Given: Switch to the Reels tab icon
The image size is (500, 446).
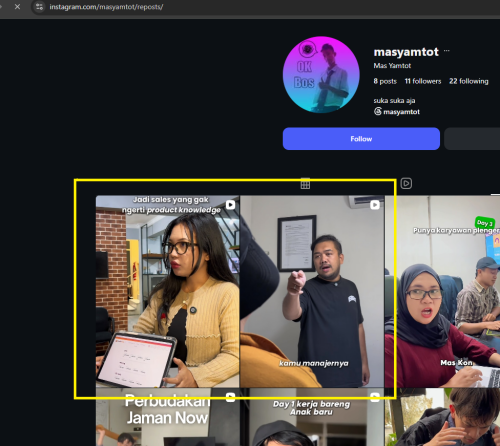Looking at the screenshot, I should coord(406,183).
